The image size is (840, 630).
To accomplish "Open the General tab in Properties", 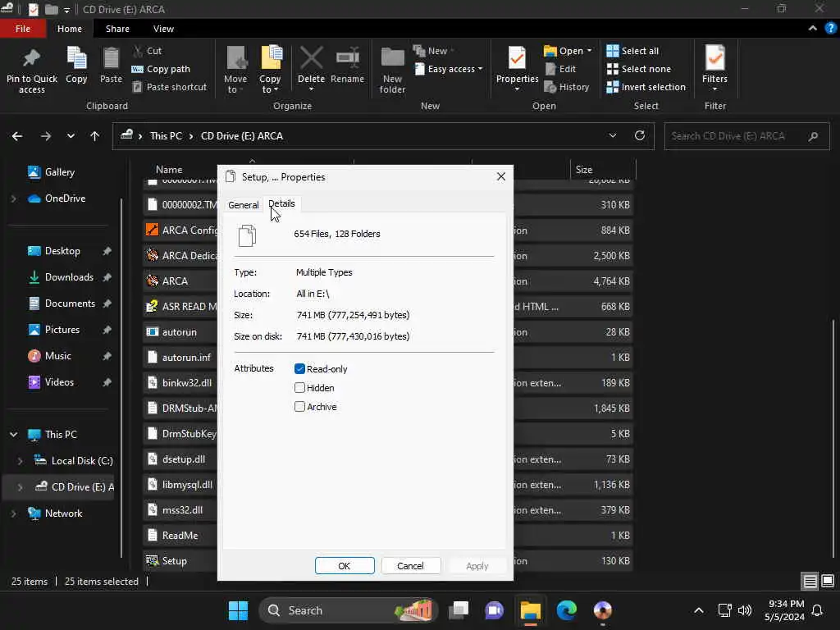I will [243, 204].
